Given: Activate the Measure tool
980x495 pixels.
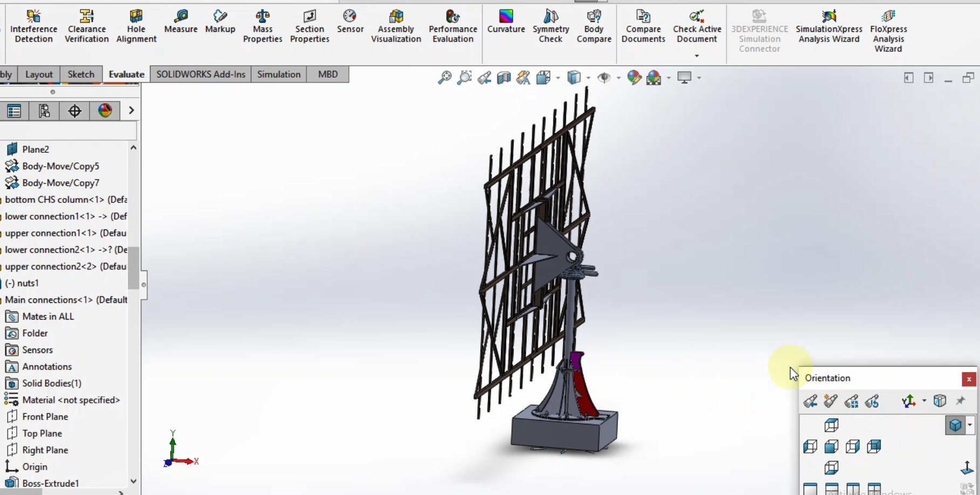Looking at the screenshot, I should (x=181, y=22).
